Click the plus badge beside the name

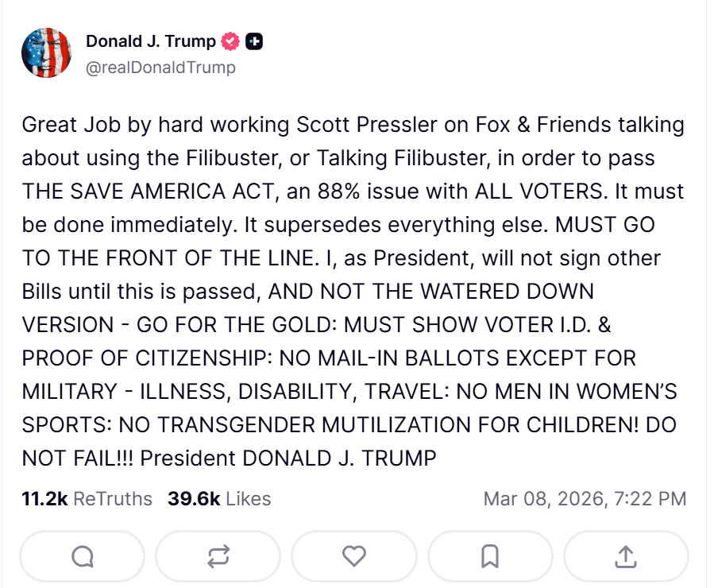pos(254,41)
